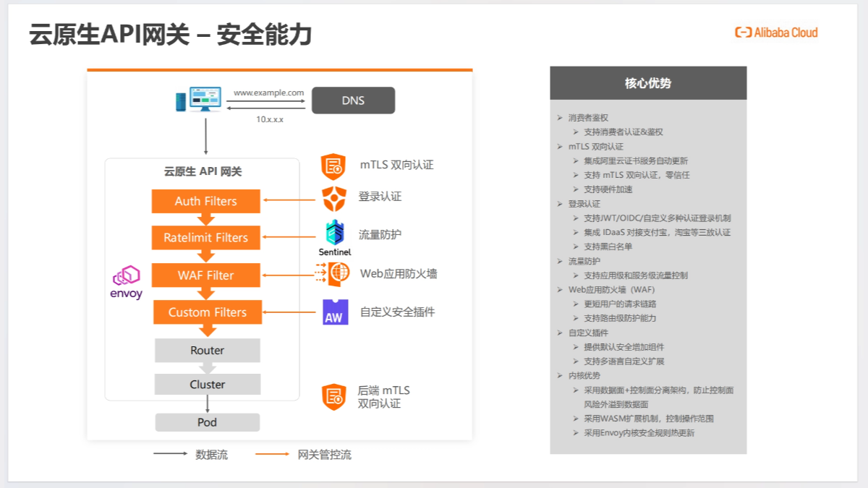
Task: Click the 采用Envoy内核安全规则热更新 bullet
Action: click(x=639, y=433)
